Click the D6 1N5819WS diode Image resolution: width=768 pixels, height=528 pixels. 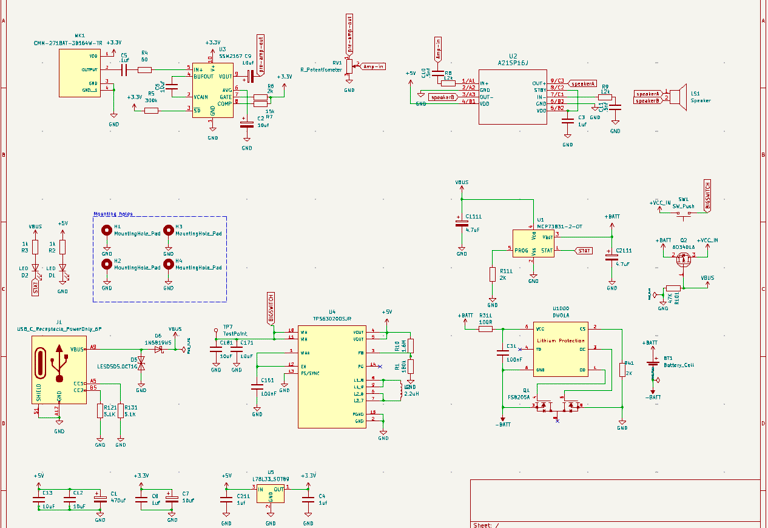(x=158, y=349)
